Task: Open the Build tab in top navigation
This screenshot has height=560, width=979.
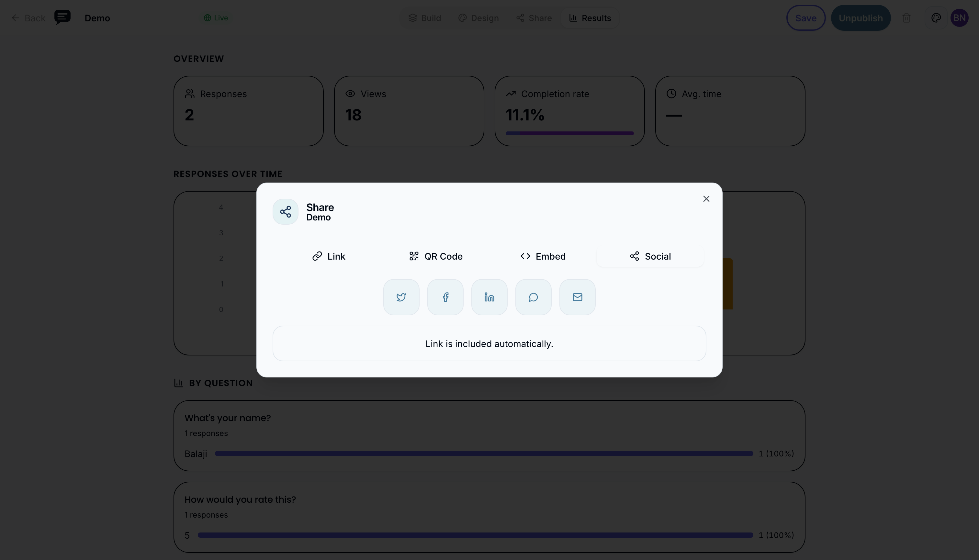Action: tap(425, 18)
